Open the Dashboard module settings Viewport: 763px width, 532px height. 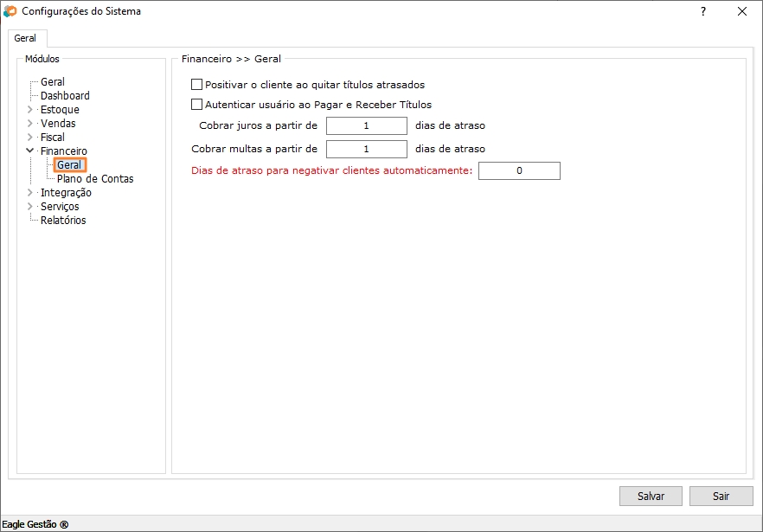tap(65, 96)
